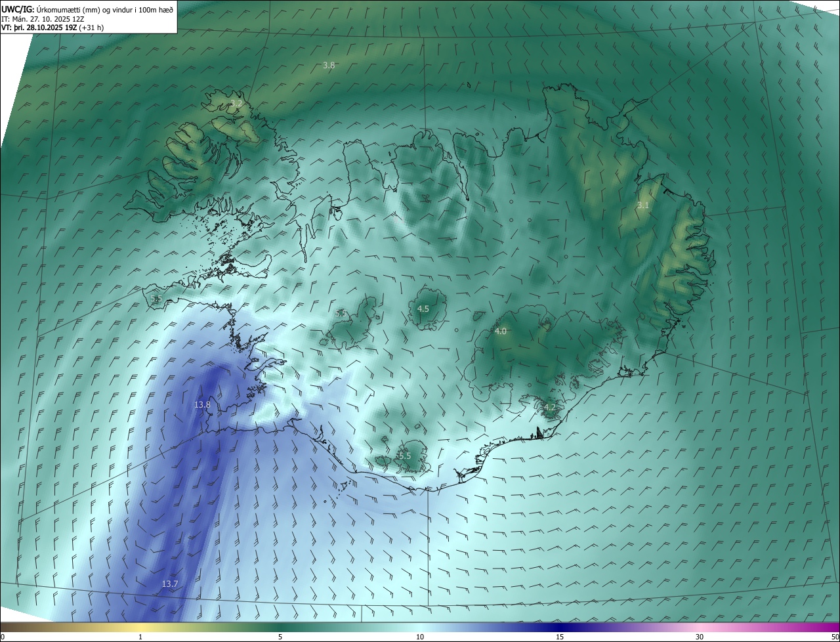This screenshot has width=840, height=642.
Task: Click the colorbar tick label 50
Action: pos(835,637)
